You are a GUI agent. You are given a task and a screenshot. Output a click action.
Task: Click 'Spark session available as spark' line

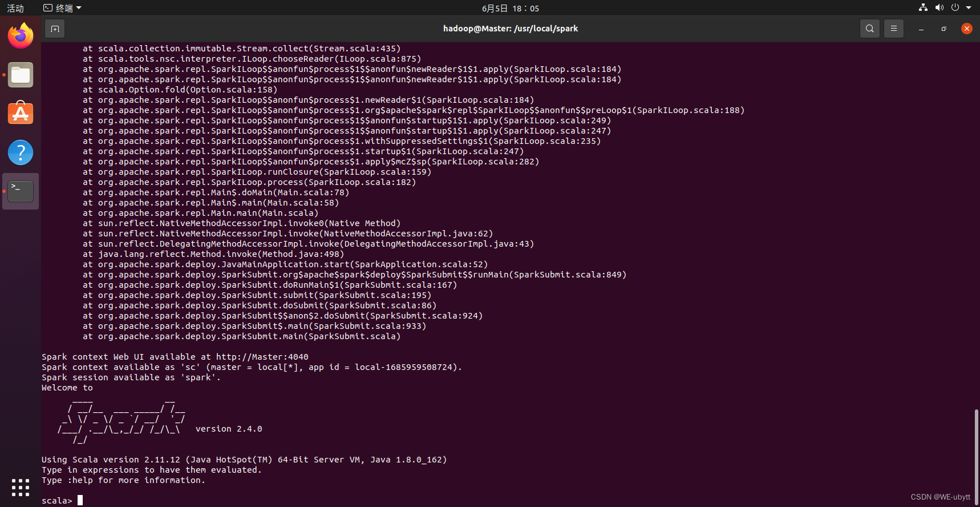[x=131, y=377]
